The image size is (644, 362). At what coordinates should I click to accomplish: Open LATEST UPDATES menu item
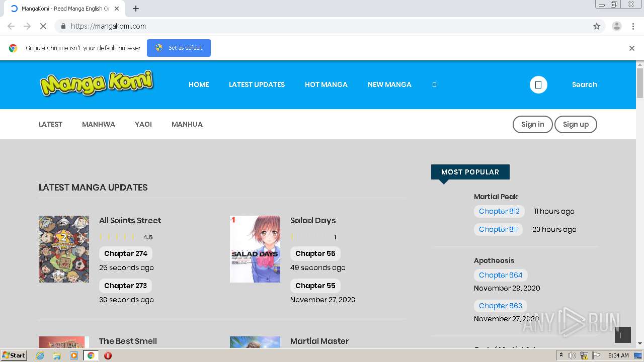pos(257,84)
